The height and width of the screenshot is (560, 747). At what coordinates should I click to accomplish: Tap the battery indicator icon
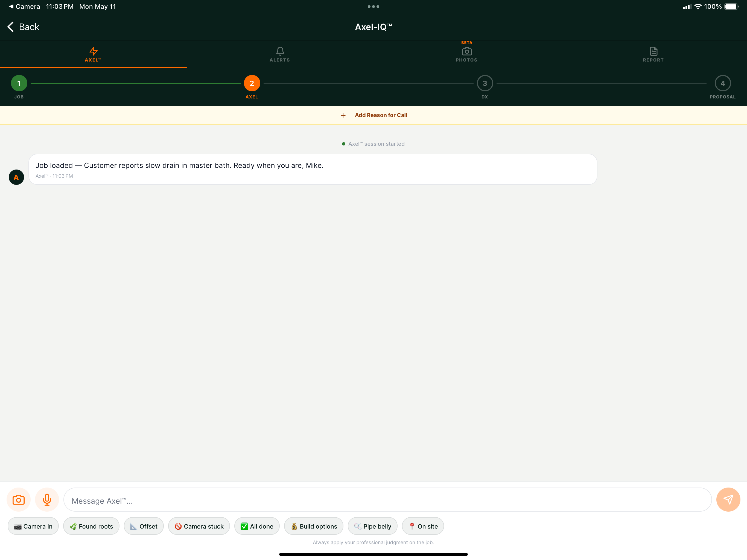click(x=731, y=6)
